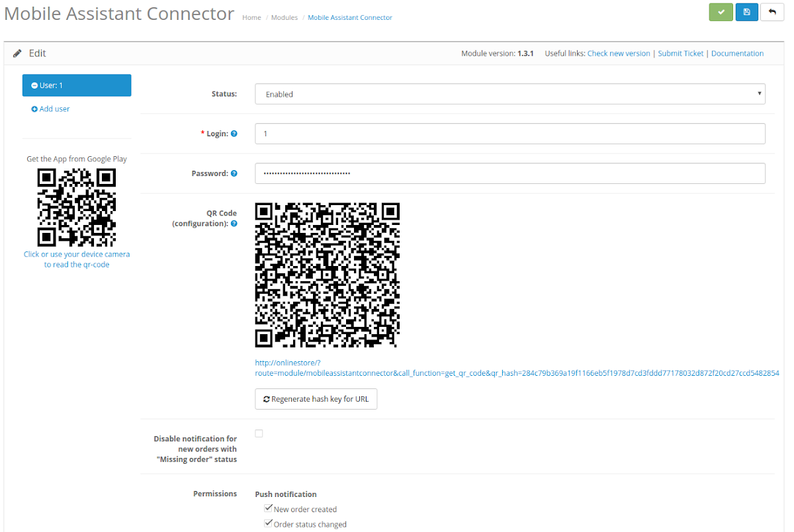Click the help icon next to Login

(234, 134)
